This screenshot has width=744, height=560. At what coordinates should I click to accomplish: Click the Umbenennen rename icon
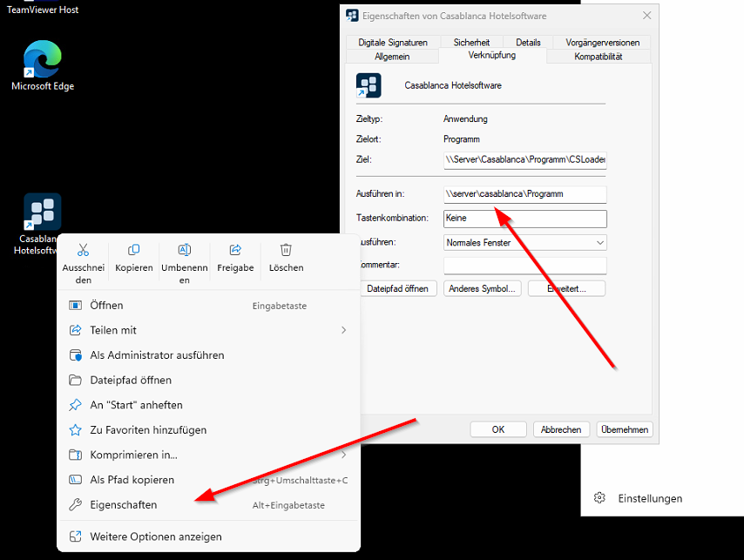click(x=185, y=250)
